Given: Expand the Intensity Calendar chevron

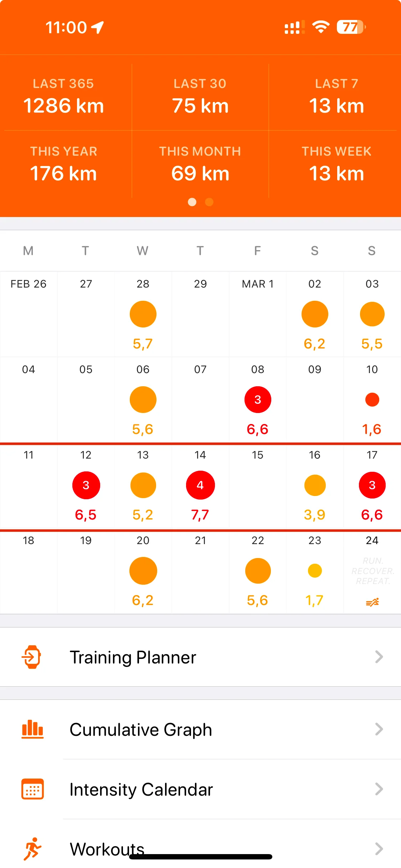Looking at the screenshot, I should coord(379,789).
